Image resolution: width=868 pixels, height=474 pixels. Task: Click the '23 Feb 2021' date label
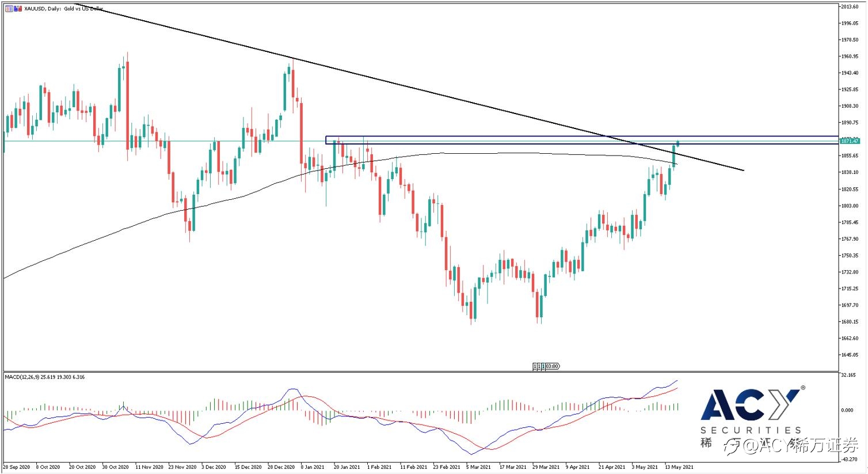[x=447, y=467]
